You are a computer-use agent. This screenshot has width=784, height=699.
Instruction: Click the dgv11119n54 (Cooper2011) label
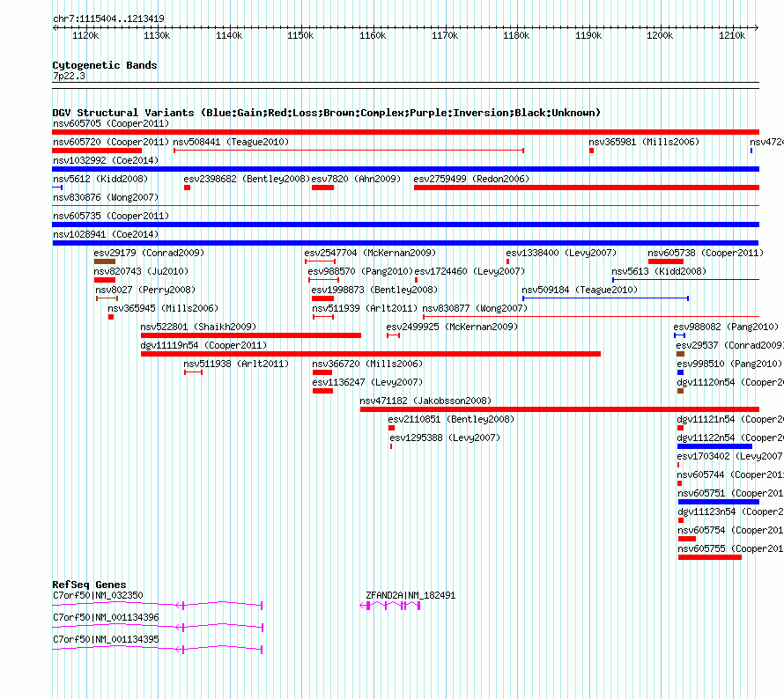coord(203,345)
